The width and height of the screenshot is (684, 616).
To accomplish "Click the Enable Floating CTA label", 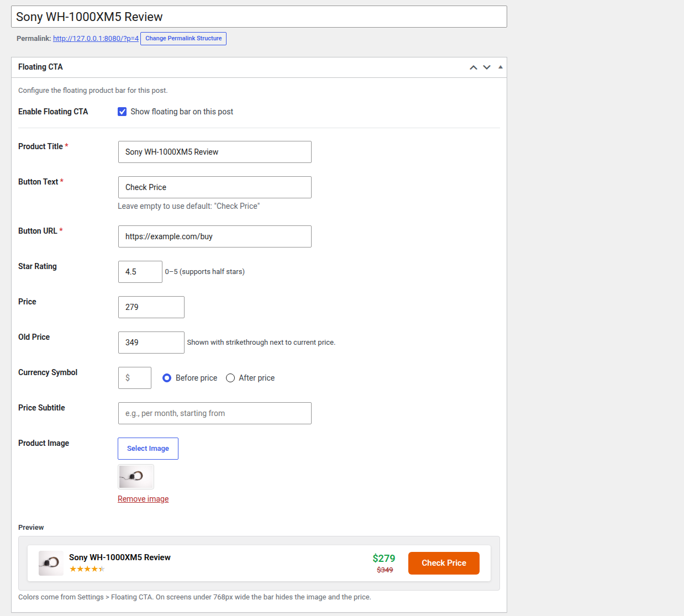I will pyautogui.click(x=53, y=112).
